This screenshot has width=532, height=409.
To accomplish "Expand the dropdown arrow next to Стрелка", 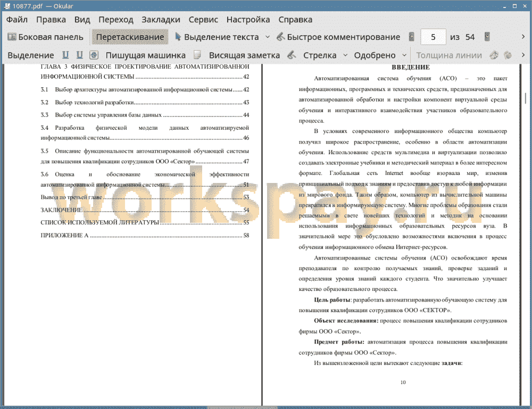I will click(345, 55).
